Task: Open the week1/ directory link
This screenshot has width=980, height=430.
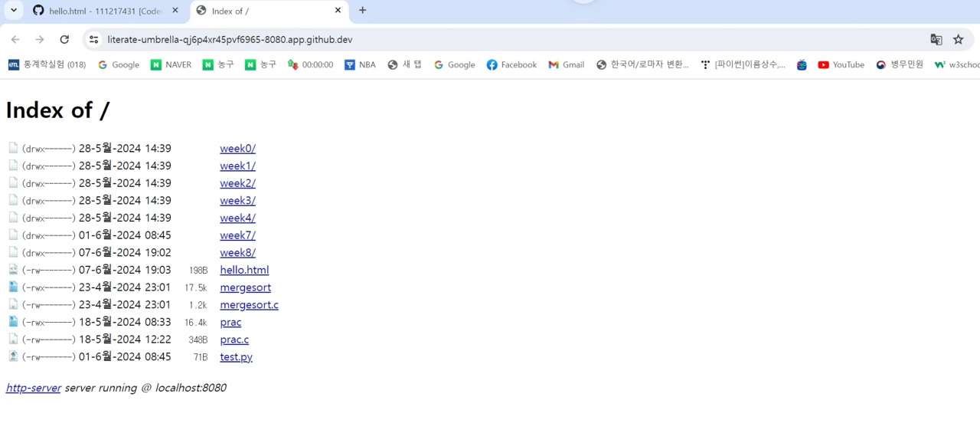Action: 237,166
